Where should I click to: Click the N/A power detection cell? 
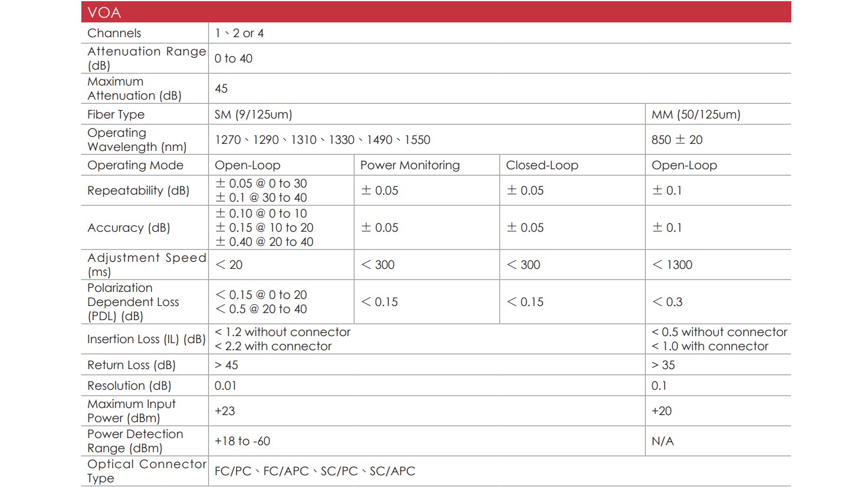[663, 441]
